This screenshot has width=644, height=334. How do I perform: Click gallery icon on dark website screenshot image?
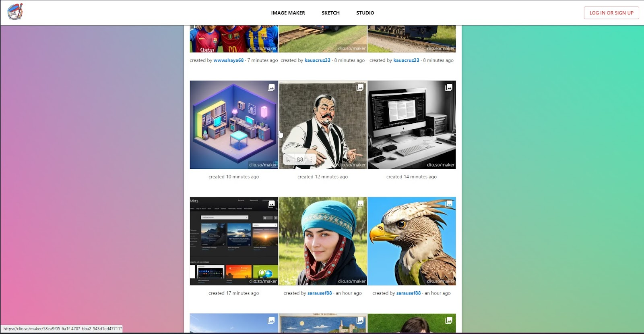click(271, 204)
